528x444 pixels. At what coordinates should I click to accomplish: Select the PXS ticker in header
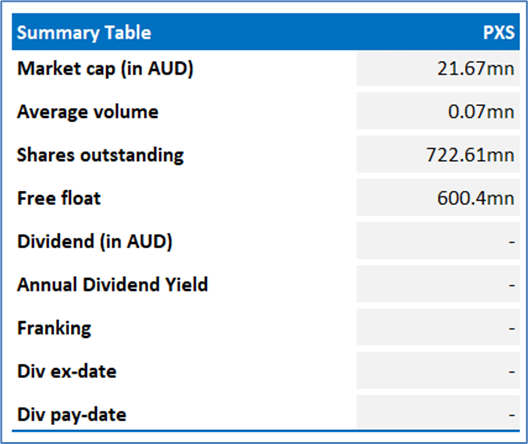499,33
